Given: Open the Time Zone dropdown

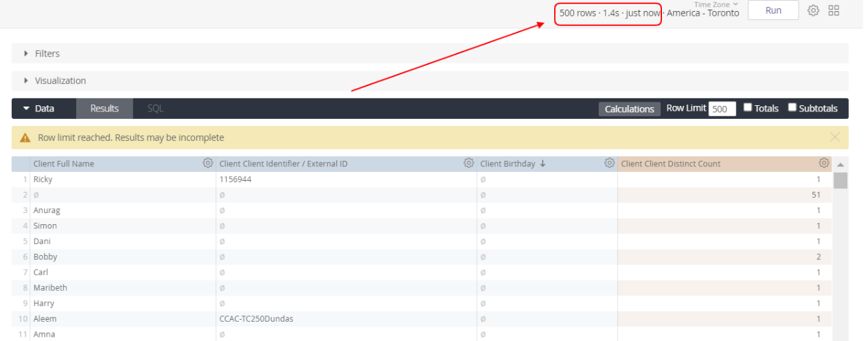Looking at the screenshot, I should 716,5.
